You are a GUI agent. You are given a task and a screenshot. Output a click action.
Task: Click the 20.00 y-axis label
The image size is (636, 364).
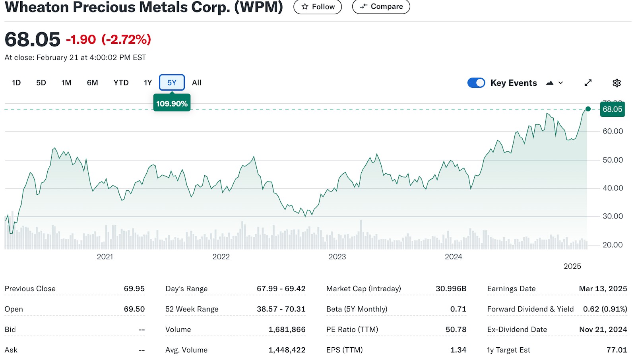pos(613,245)
